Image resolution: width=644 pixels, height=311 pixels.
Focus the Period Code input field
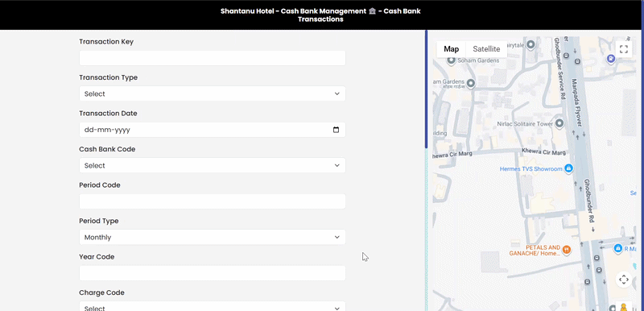click(213, 201)
